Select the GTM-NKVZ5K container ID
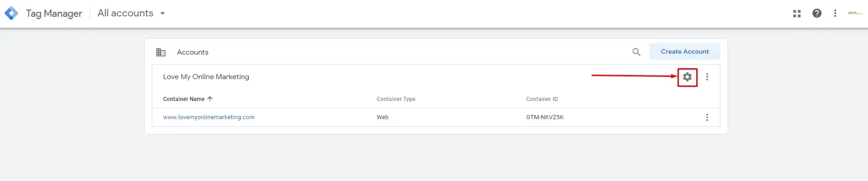The width and height of the screenshot is (868, 181). (545, 117)
